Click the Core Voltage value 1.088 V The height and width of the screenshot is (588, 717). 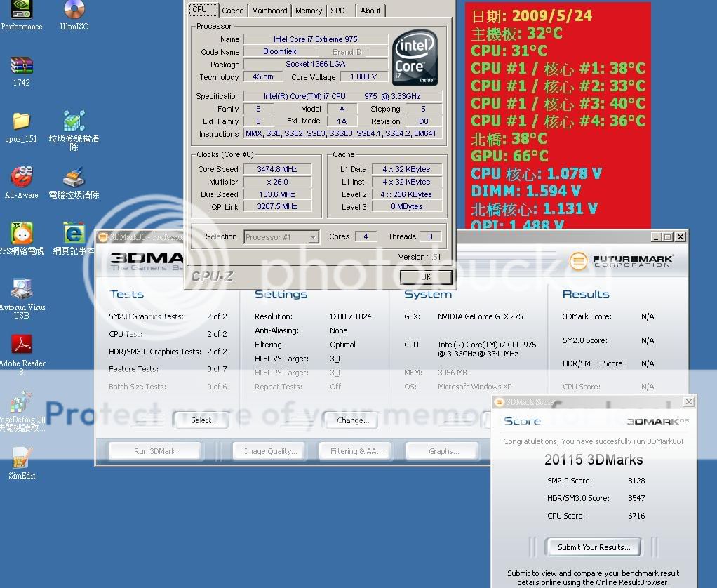pyautogui.click(x=363, y=76)
